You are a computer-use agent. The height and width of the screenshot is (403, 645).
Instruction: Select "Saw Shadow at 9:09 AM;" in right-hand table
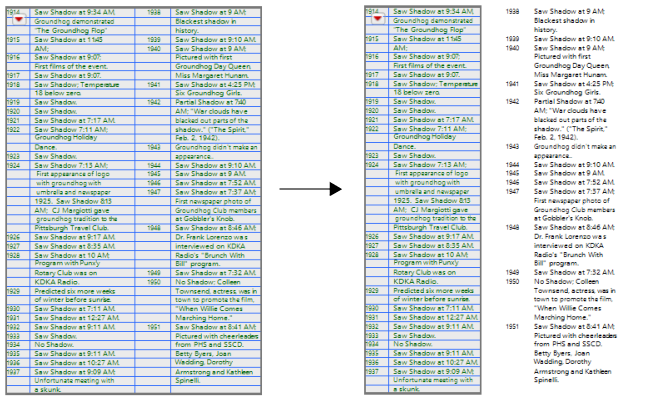(x=434, y=371)
